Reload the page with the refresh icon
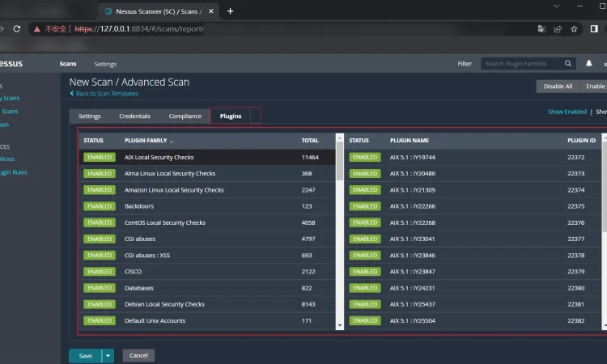The width and height of the screenshot is (607, 364). pyautogui.click(x=17, y=28)
